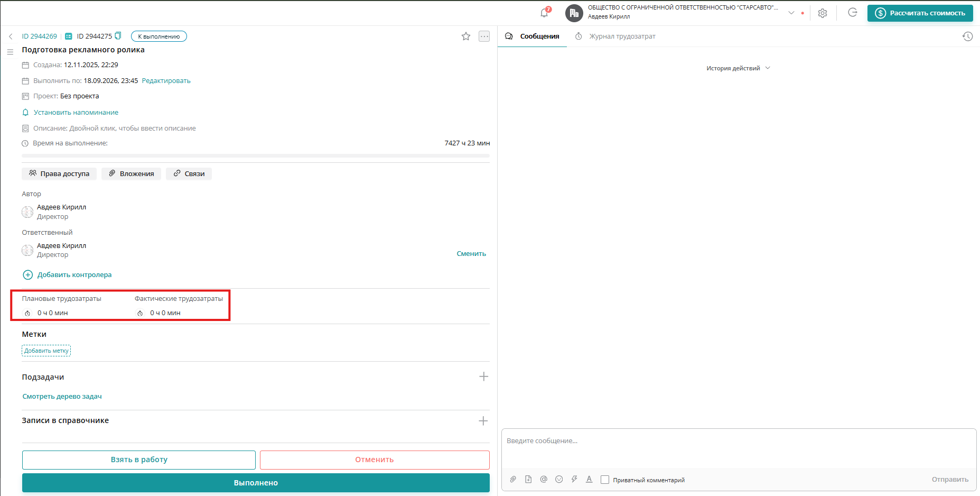Click the add document icon in message toolbar

[x=528, y=479]
